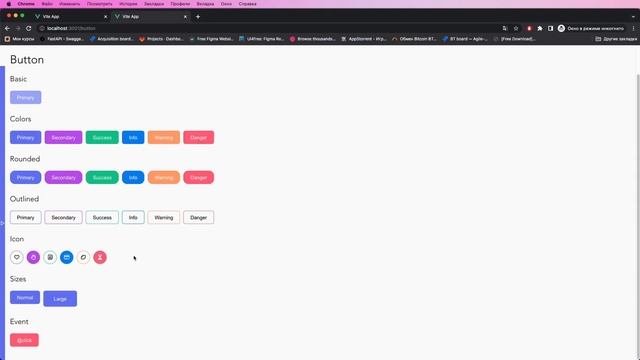Image resolution: width=640 pixels, height=360 pixels.
Task: Click the outlined link icon button
Action: [x=83, y=257]
